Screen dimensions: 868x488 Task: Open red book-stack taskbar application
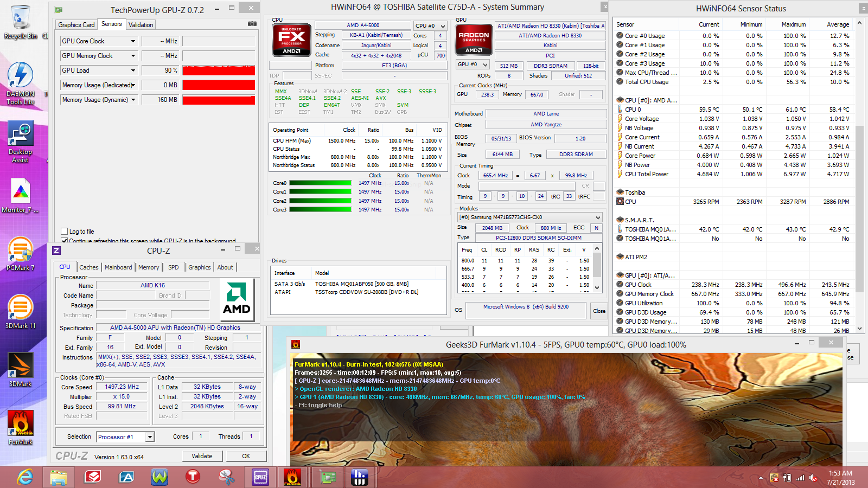92,477
